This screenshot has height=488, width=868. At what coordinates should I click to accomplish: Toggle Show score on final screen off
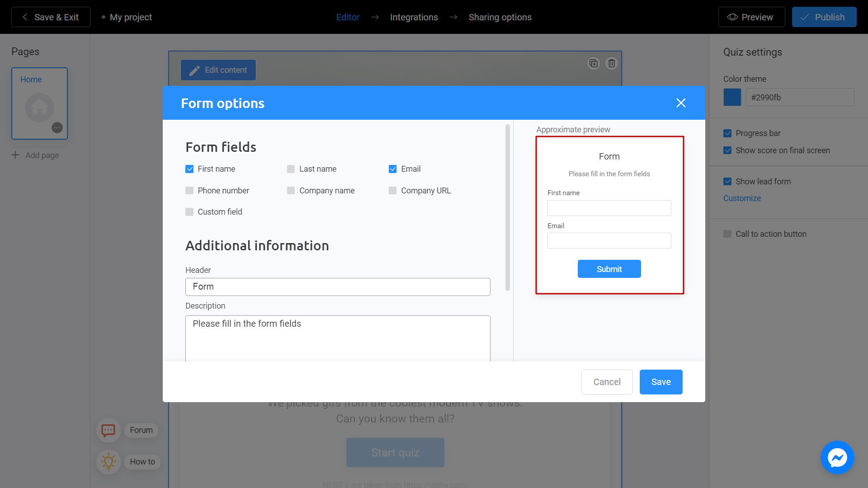(x=727, y=150)
